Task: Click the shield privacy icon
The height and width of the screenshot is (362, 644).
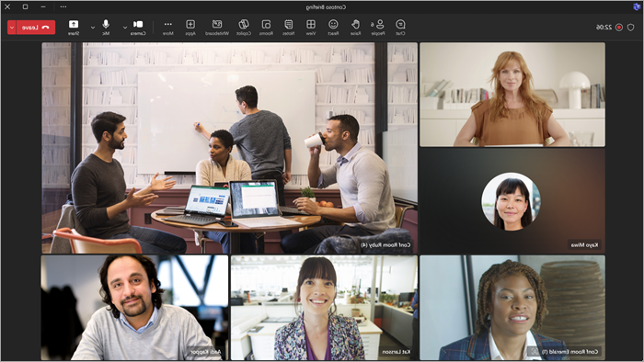Action: 631,28
